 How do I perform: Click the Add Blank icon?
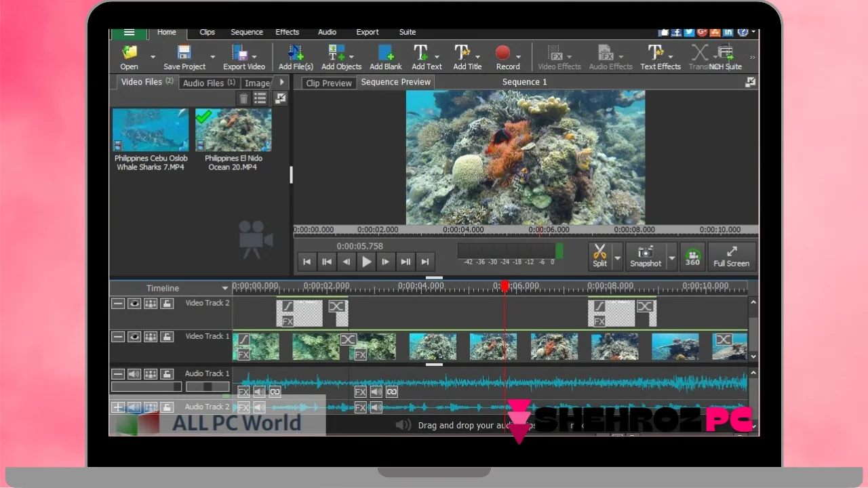[x=386, y=52]
